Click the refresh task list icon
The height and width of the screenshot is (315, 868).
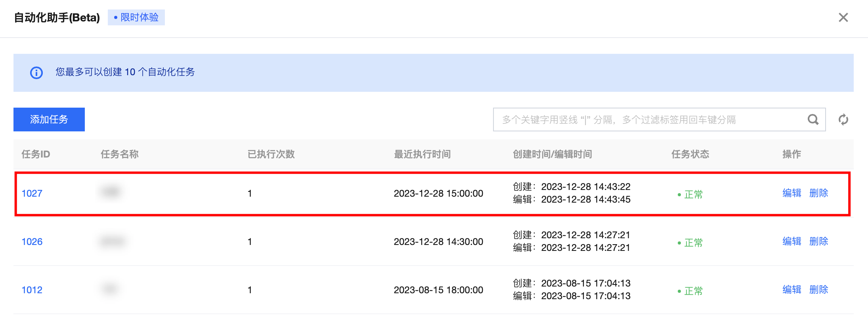pyautogui.click(x=843, y=120)
